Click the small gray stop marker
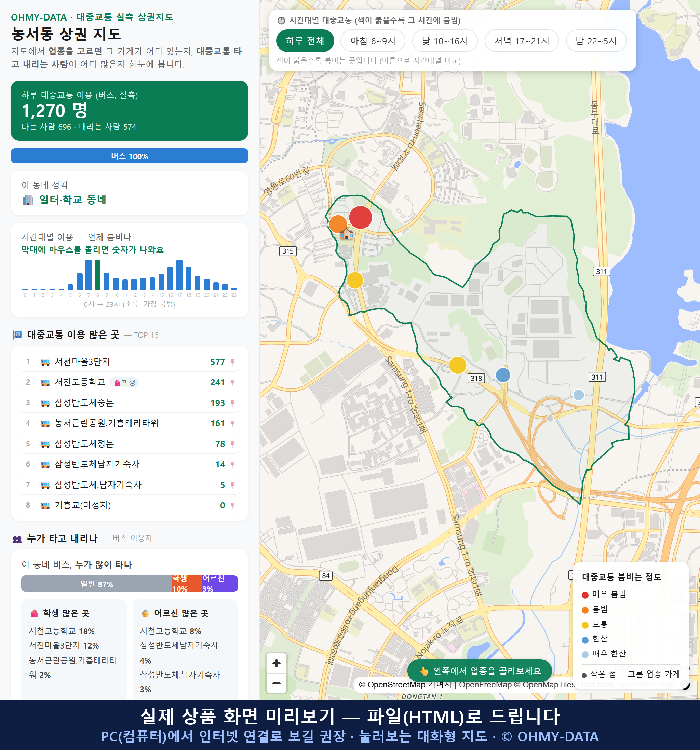700x750 pixels. pos(550,418)
